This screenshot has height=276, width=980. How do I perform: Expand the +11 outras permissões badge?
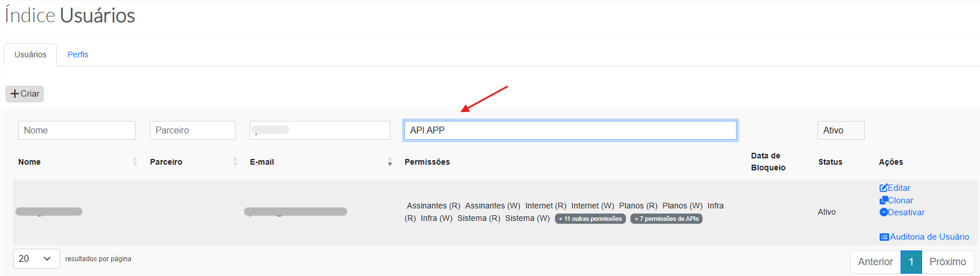click(x=590, y=219)
